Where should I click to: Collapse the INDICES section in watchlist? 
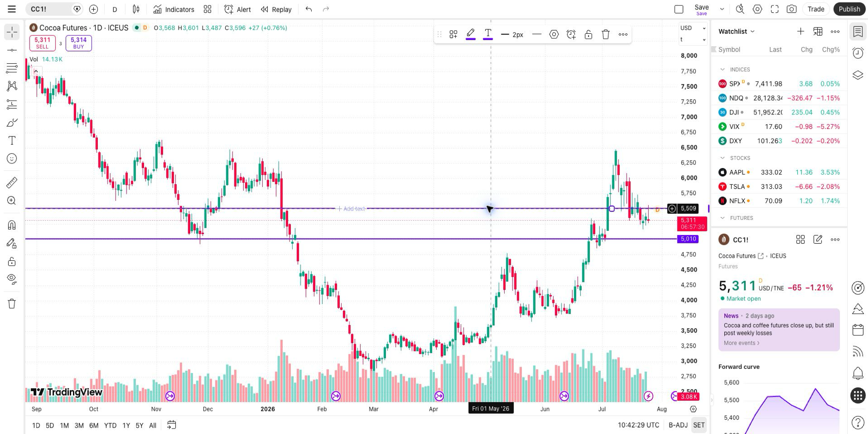723,69
